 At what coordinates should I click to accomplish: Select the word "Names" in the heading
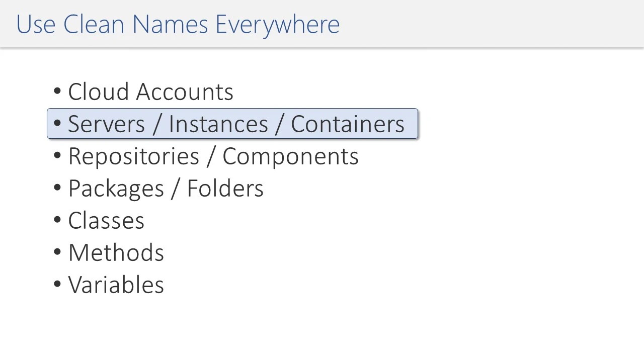[170, 25]
